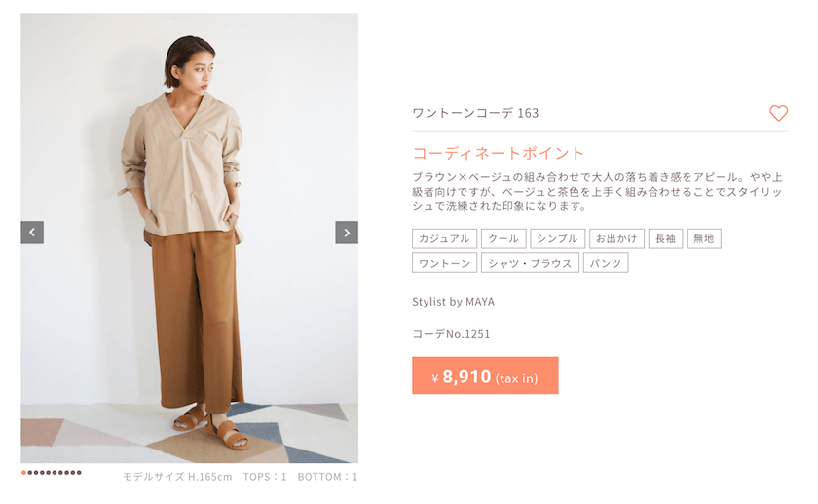Advance to next photo with right arrow
The width and height of the screenshot is (818, 504).
(347, 233)
